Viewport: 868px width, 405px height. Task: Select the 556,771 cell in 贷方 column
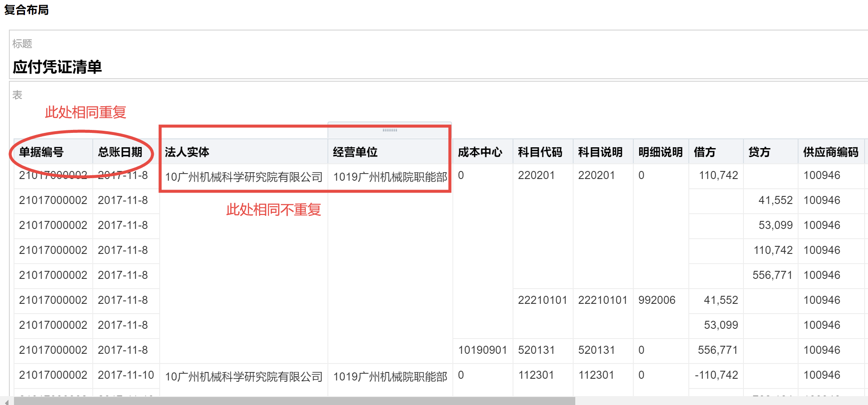[x=772, y=275]
